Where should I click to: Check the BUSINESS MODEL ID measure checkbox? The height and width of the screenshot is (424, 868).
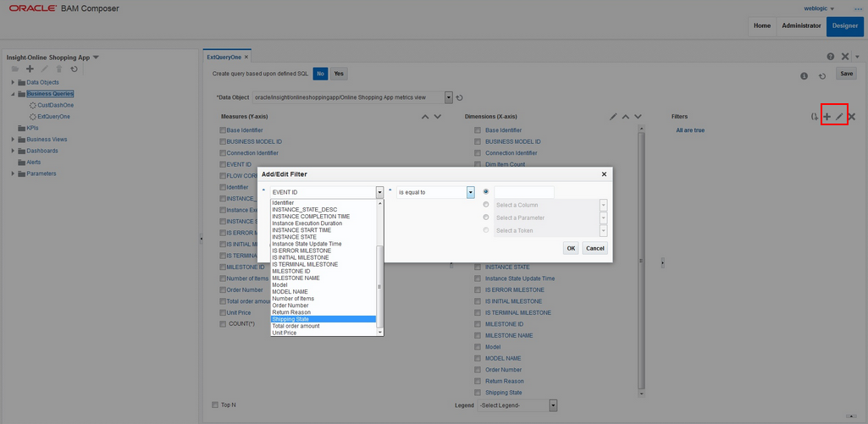pos(223,141)
